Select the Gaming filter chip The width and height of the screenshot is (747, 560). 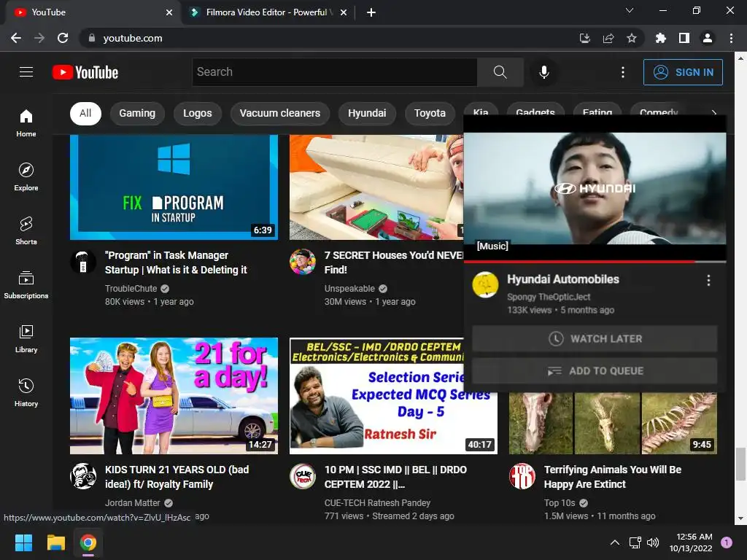click(x=137, y=113)
